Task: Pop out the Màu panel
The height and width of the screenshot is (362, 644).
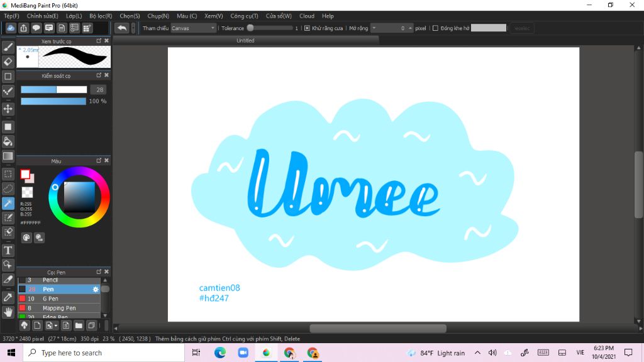Action: pyautogui.click(x=99, y=160)
